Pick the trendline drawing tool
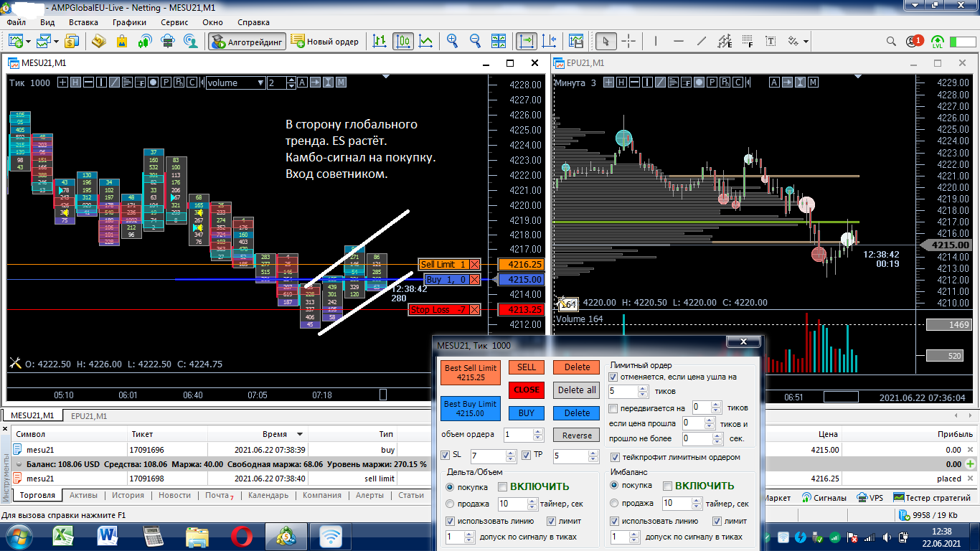The height and width of the screenshot is (551, 980). coord(702,42)
